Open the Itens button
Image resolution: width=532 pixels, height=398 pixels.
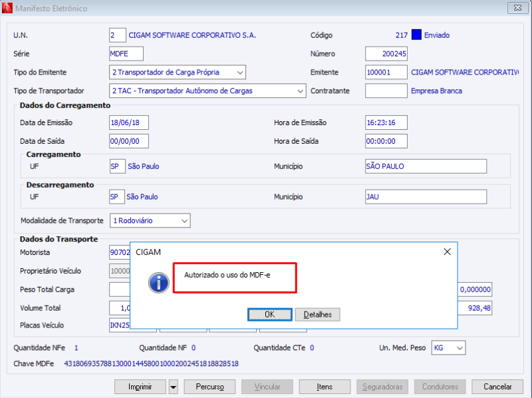click(325, 387)
